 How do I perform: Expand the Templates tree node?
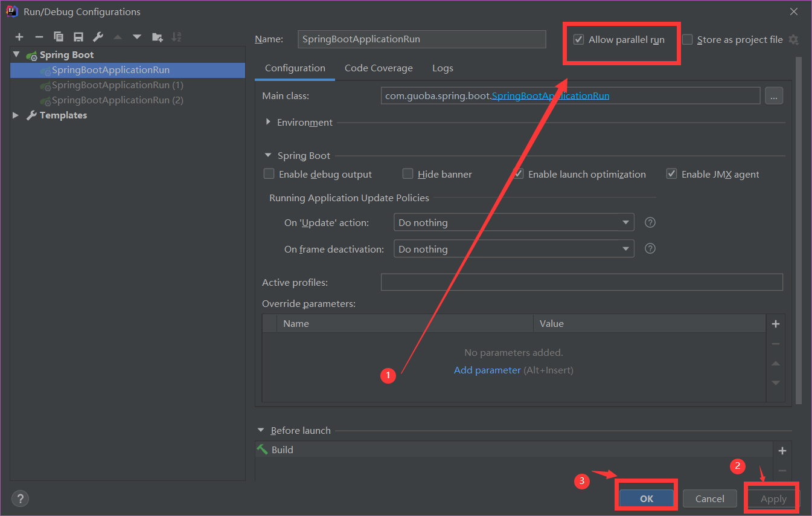tap(16, 115)
